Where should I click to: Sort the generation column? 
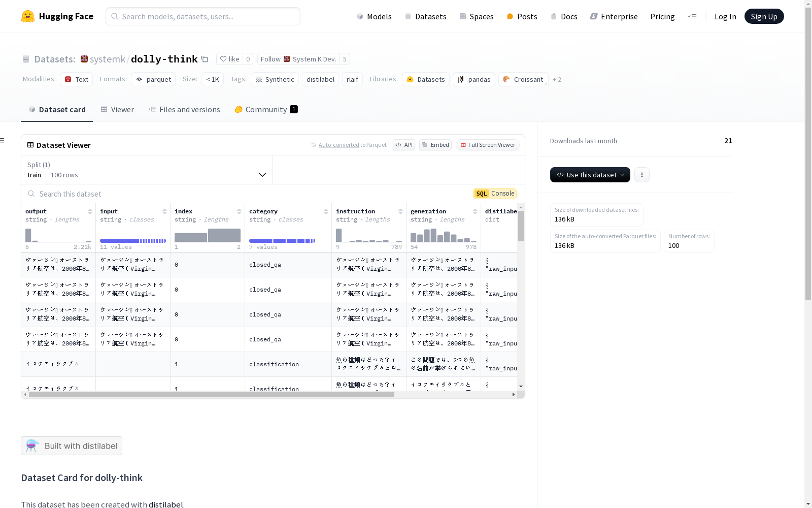[475, 211]
